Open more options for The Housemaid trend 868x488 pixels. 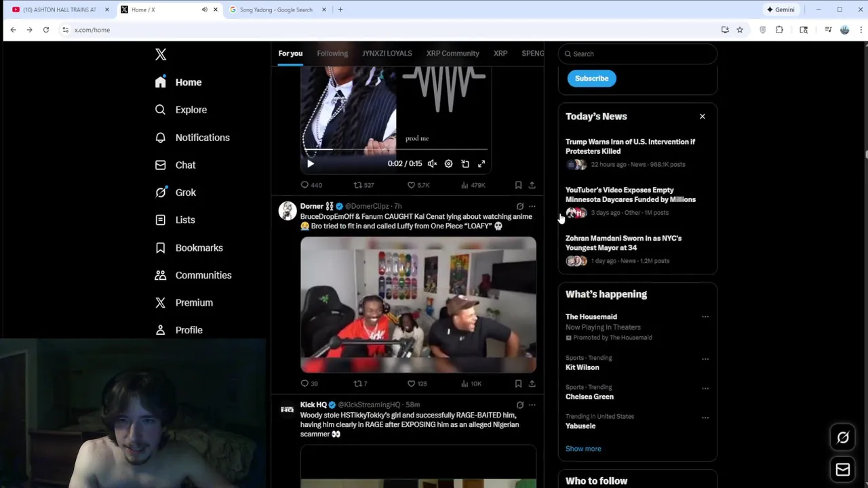pyautogui.click(x=705, y=317)
